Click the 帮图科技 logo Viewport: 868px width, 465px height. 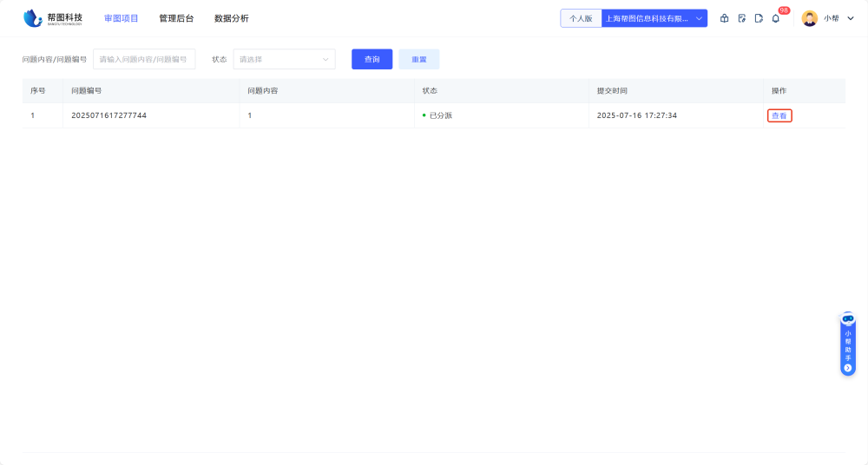53,18
